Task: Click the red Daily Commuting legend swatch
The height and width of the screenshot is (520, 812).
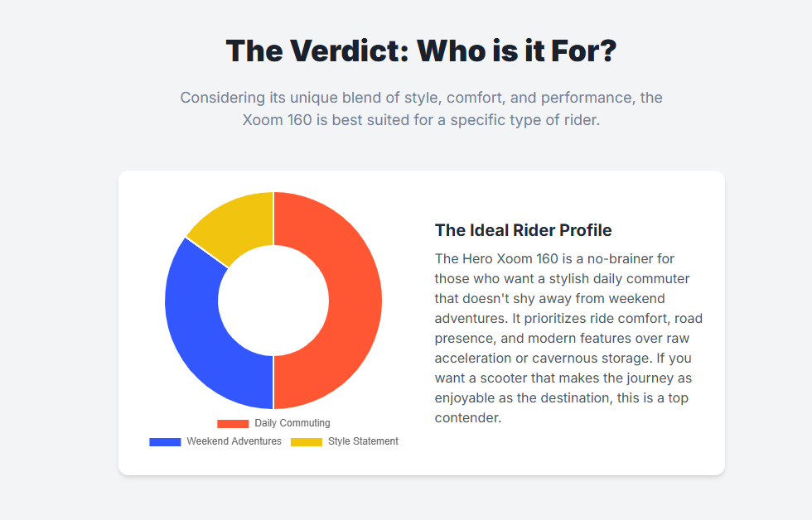Action: [x=233, y=423]
